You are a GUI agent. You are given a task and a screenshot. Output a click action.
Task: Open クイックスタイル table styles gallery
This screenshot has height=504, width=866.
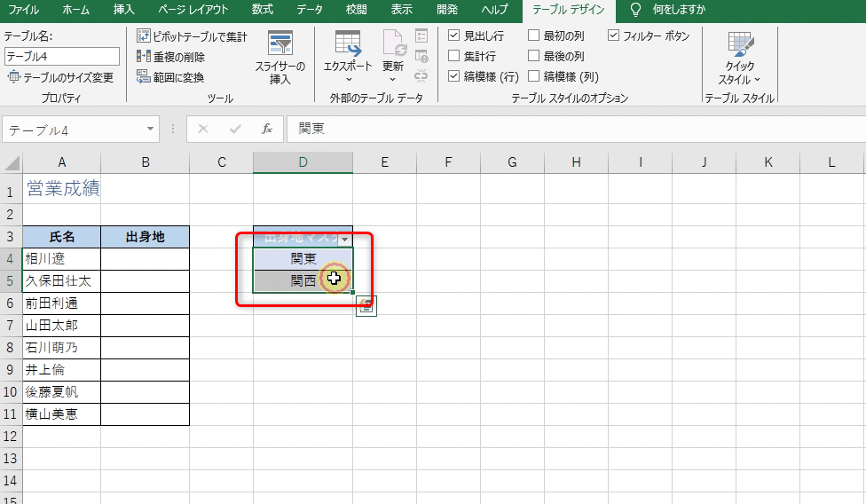point(739,58)
